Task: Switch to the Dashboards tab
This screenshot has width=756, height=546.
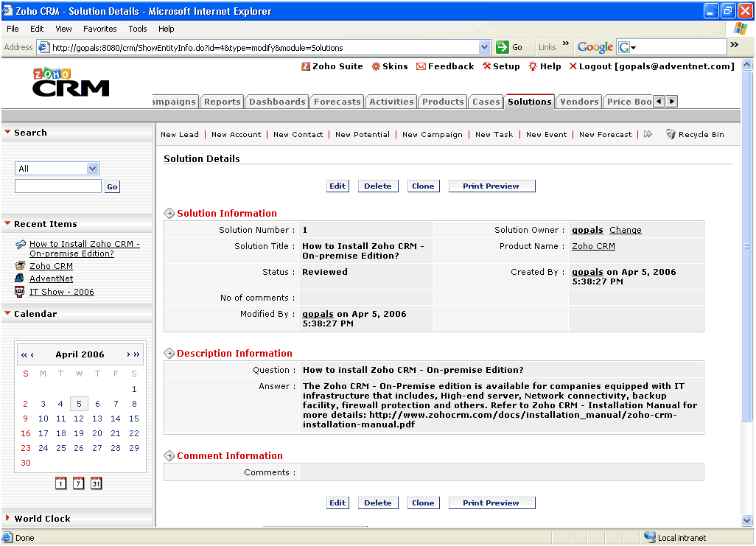Action: tap(277, 102)
